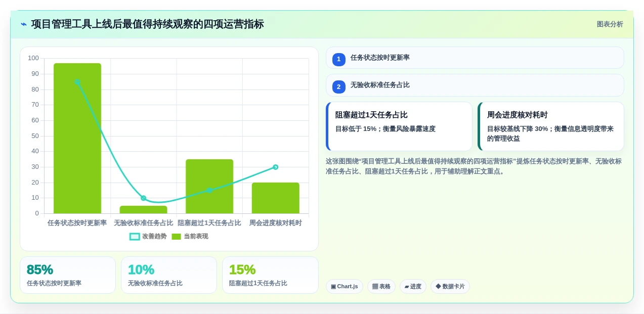Image resolution: width=644 pixels, height=314 pixels.
Task: Click the 周会进度核对耗时 green bar
Action: (275, 198)
